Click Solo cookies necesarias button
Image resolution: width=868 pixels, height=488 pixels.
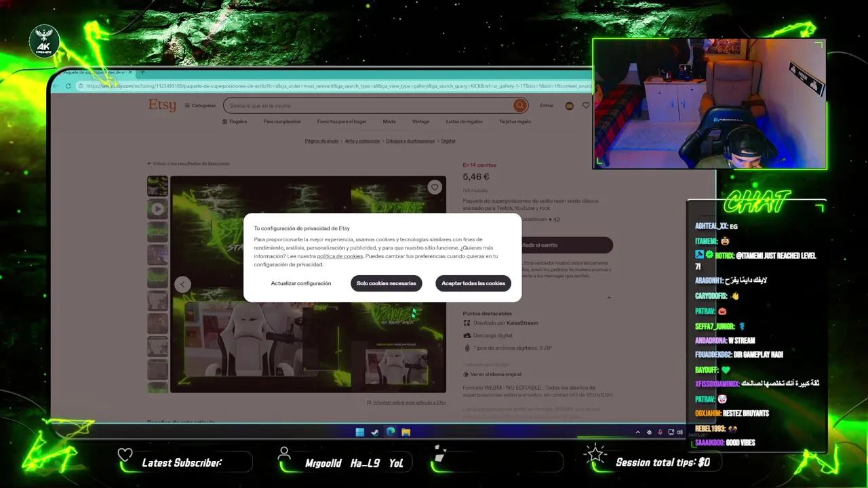coord(387,283)
